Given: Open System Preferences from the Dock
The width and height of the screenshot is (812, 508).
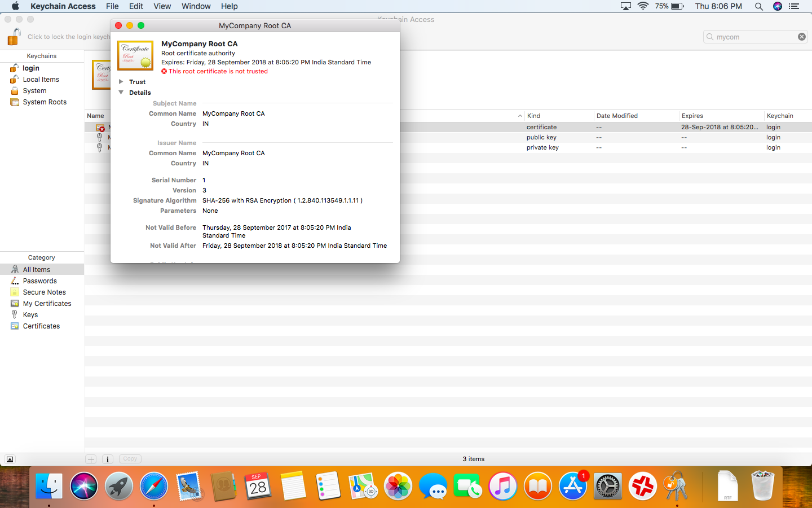Looking at the screenshot, I should [x=608, y=486].
